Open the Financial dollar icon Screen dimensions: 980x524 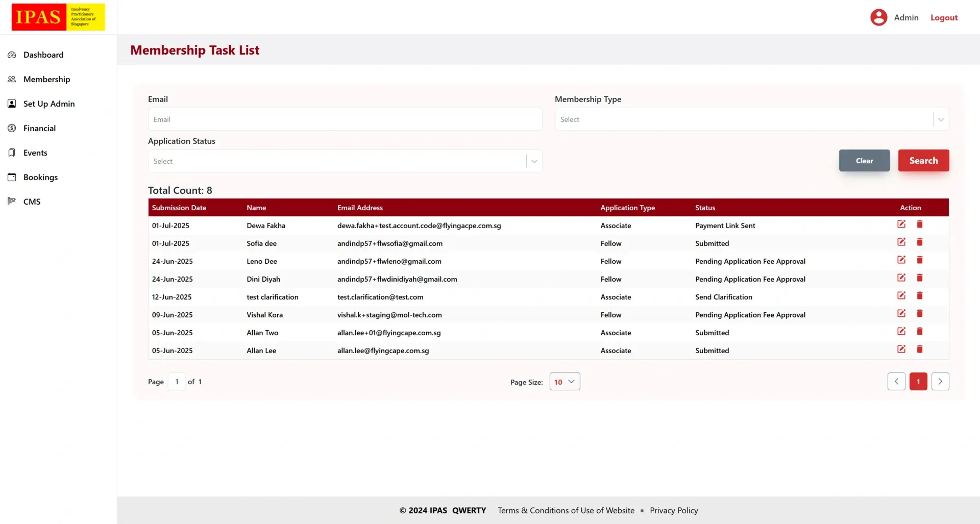pyautogui.click(x=12, y=128)
